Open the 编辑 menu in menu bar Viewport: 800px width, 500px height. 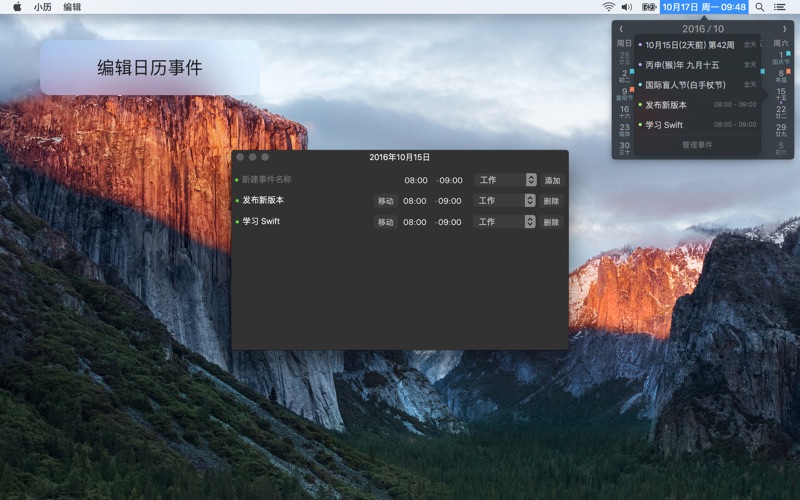click(x=72, y=7)
